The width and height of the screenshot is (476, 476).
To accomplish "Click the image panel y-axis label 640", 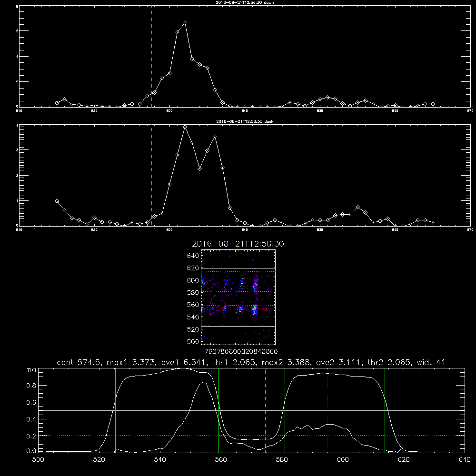I will (193, 256).
